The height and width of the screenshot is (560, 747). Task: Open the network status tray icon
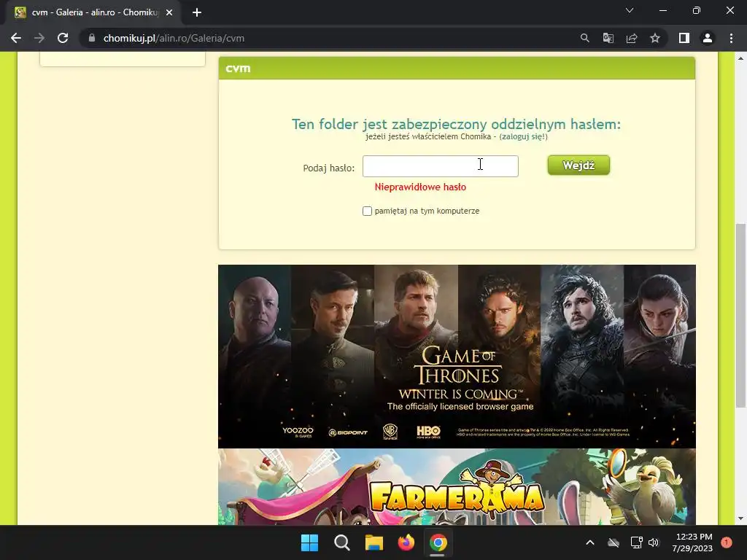[x=636, y=542]
